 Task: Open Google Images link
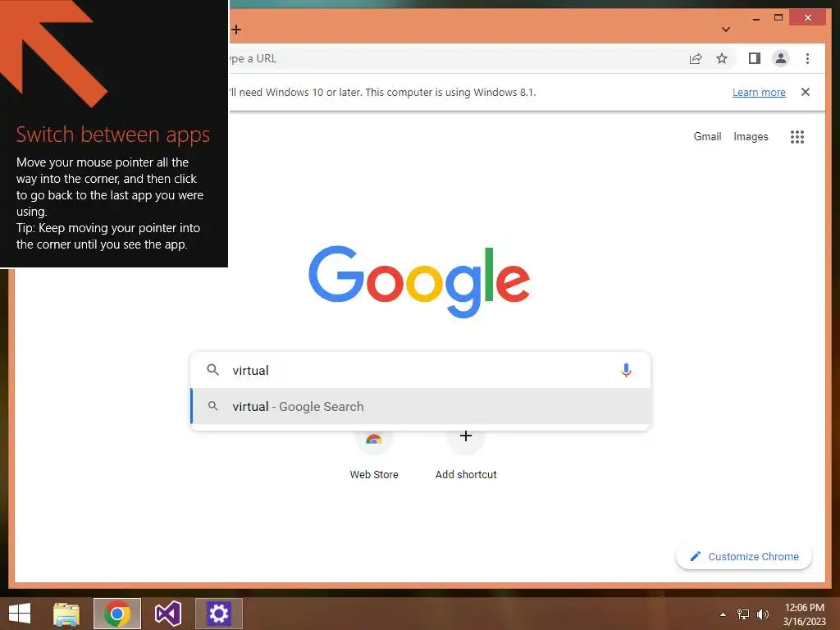pos(751,137)
